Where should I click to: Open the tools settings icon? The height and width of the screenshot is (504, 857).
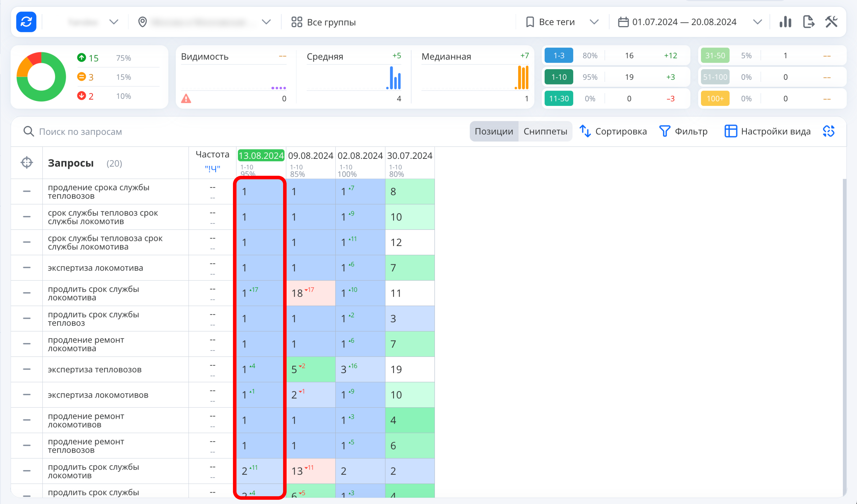(x=831, y=22)
